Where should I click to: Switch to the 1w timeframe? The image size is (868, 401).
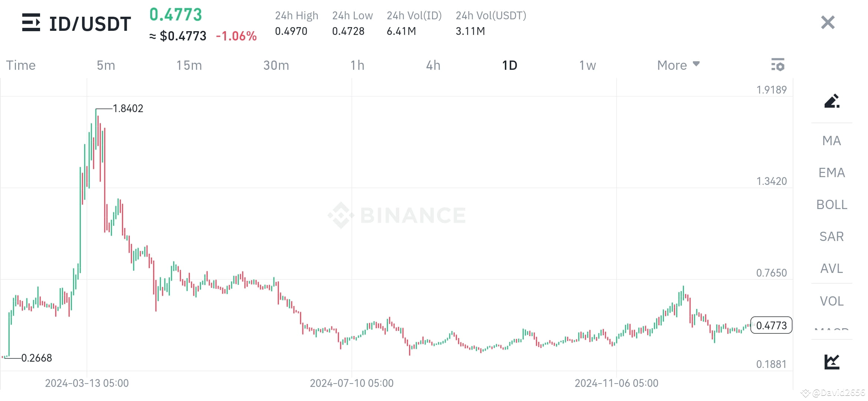point(587,65)
